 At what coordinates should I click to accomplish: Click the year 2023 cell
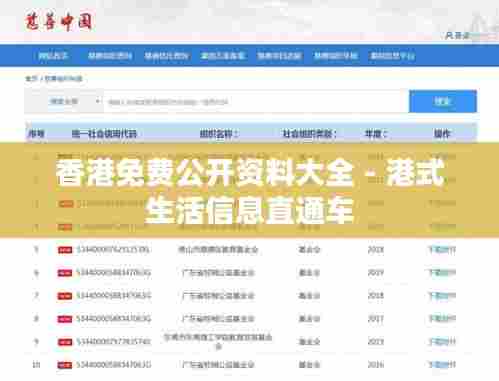(376, 342)
